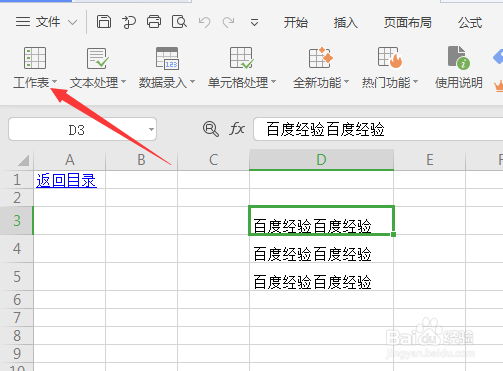This screenshot has height=371, width=503.
Task: Click the formula bar text 百度经验百度经验
Action: click(325, 129)
